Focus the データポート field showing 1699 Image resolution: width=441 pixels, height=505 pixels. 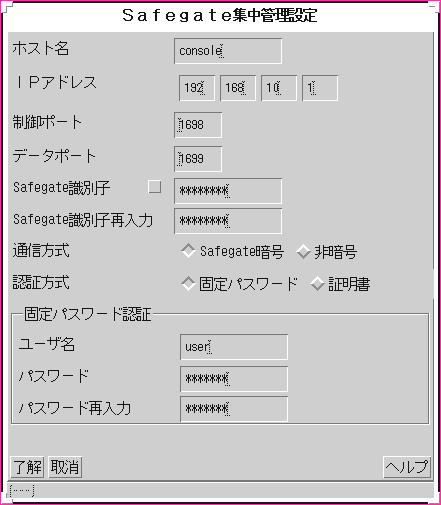click(x=198, y=159)
